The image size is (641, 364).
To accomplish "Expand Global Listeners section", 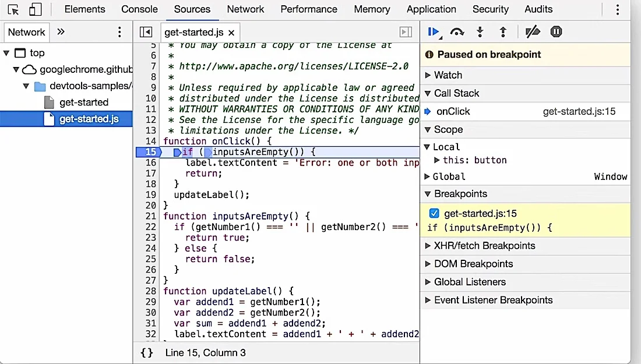I will (428, 282).
